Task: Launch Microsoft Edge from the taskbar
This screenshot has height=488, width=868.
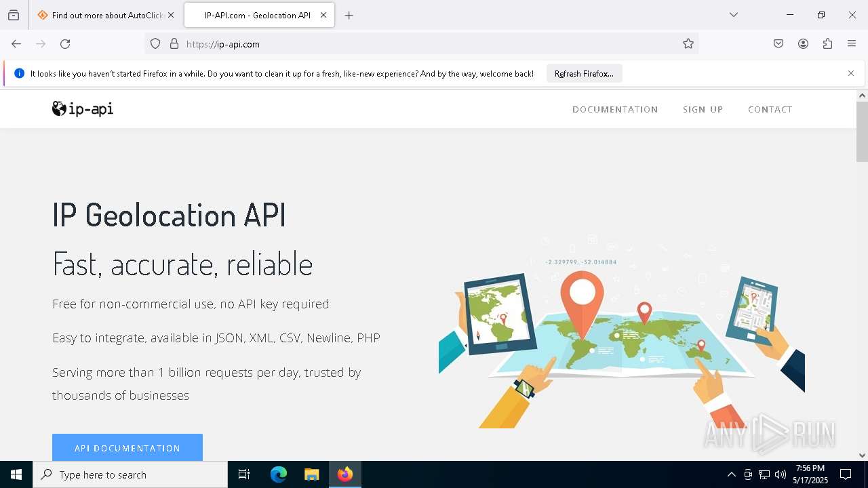Action: pos(279,474)
